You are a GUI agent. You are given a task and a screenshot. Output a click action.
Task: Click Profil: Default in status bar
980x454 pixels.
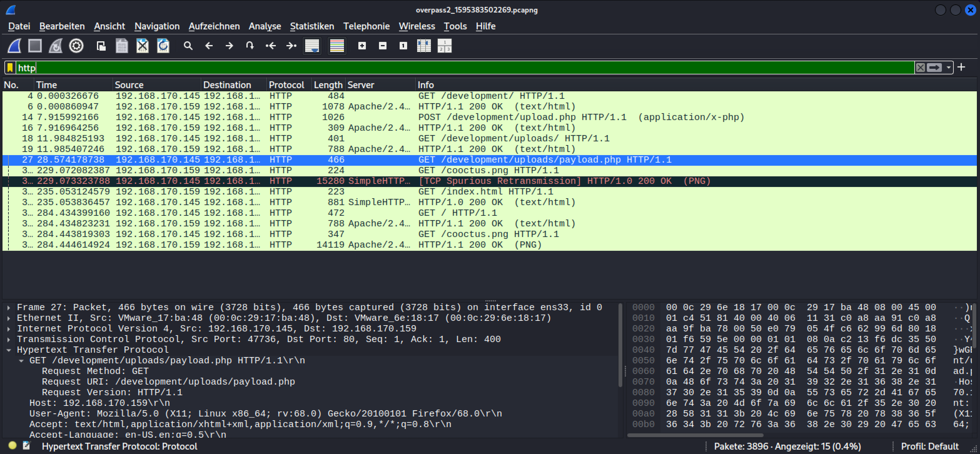(929, 446)
